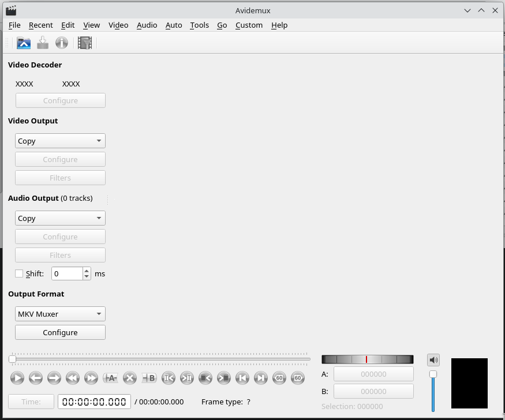This screenshot has width=505, height=420.
Task: Click the Save Video toolbar icon
Action: [x=43, y=43]
